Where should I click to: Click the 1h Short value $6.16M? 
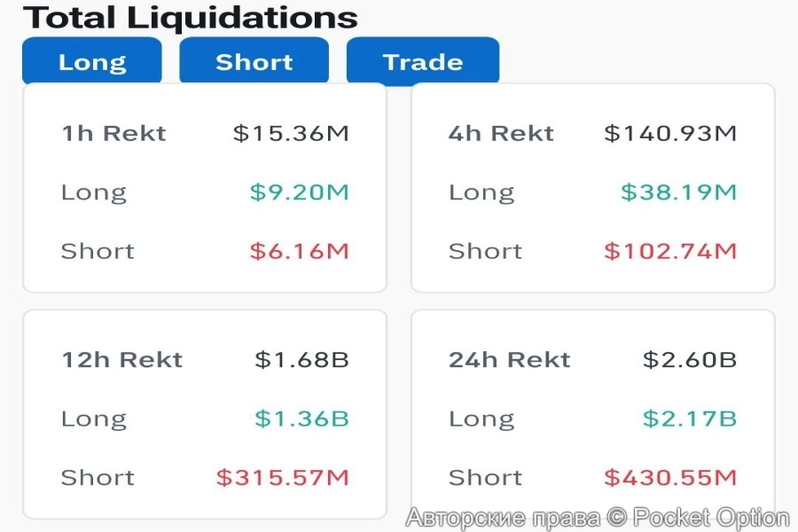pos(299,251)
